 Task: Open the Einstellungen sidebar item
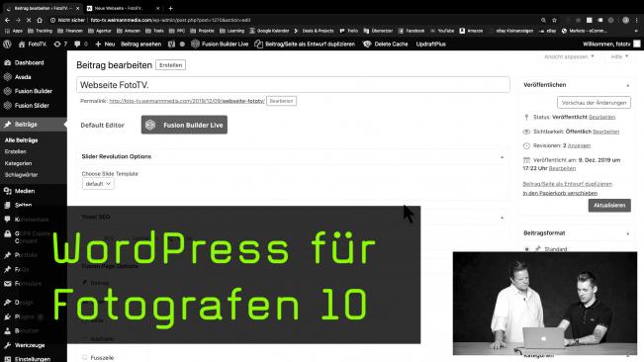coord(33,359)
